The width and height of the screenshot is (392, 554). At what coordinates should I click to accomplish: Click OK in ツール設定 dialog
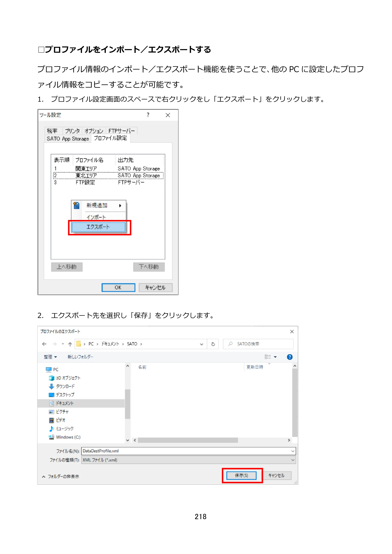pos(118,287)
